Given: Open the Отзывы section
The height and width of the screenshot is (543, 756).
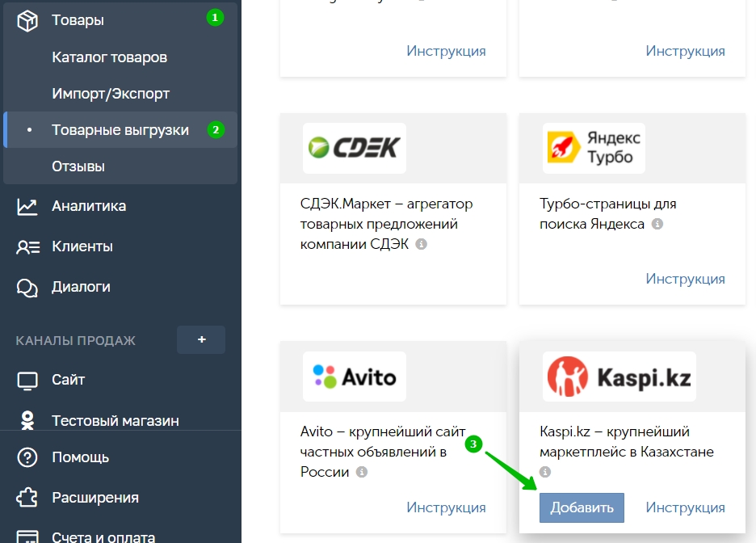Looking at the screenshot, I should coord(78,166).
